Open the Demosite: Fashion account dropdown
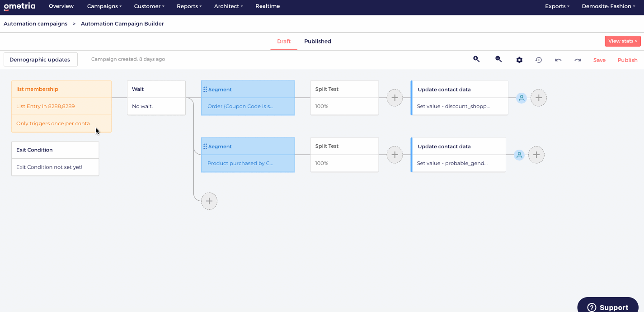This screenshot has width=644, height=312. (x=608, y=6)
